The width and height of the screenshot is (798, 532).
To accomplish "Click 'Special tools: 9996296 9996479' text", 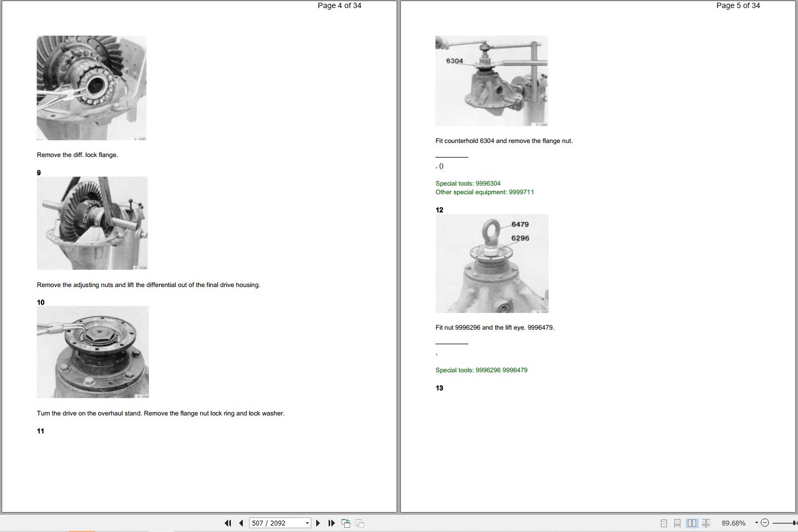I will click(x=481, y=370).
